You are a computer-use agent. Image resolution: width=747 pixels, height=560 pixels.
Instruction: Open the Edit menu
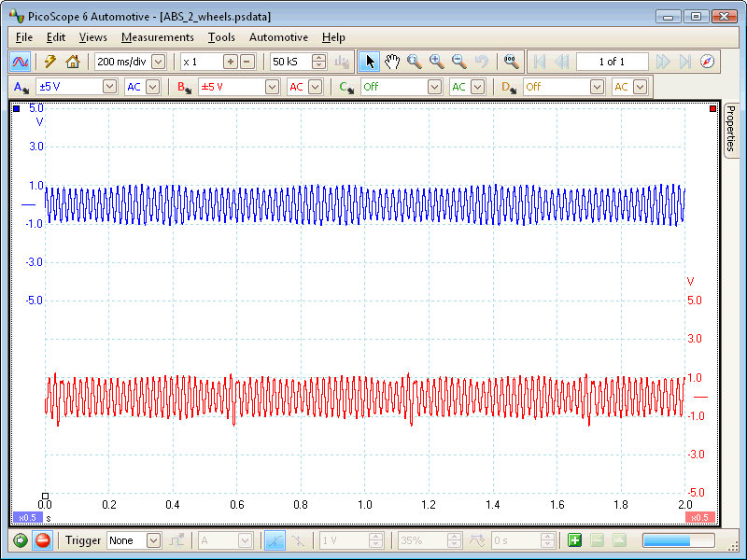click(x=56, y=37)
